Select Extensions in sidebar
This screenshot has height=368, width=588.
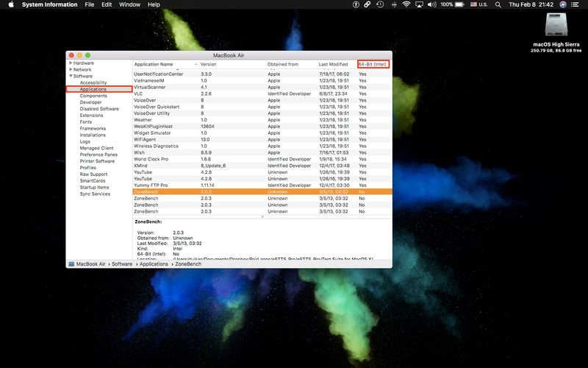click(91, 116)
